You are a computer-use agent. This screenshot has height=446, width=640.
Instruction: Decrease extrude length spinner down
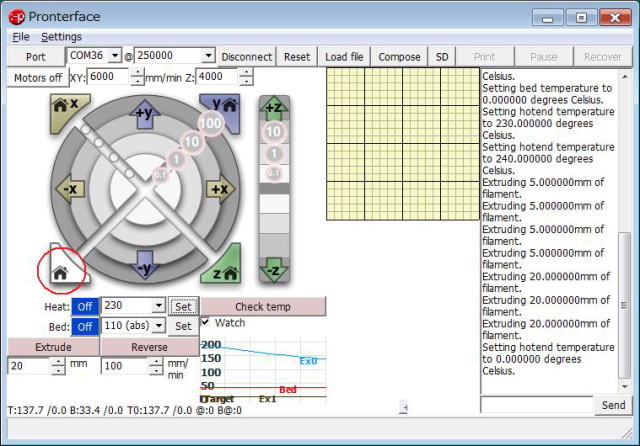click(59, 370)
